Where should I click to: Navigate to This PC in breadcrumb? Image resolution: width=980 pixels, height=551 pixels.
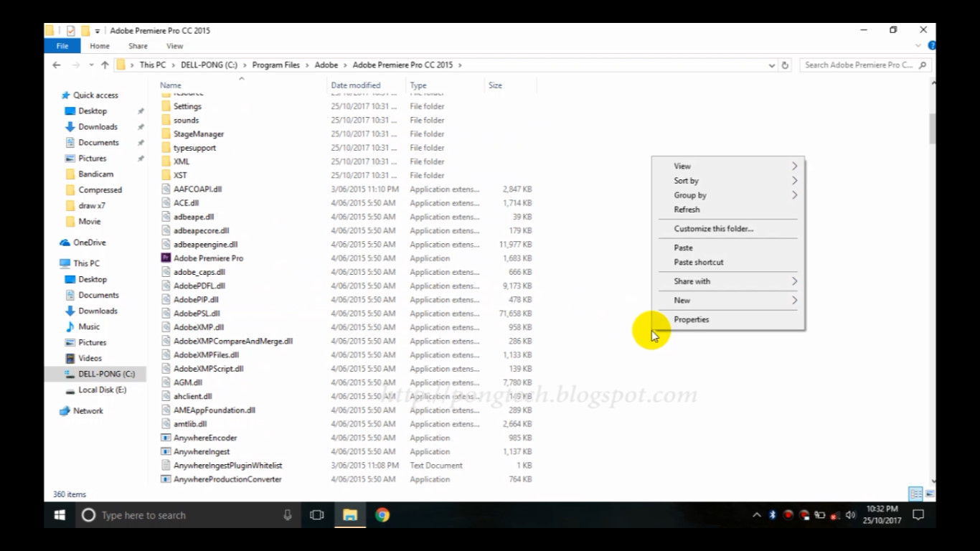point(152,65)
